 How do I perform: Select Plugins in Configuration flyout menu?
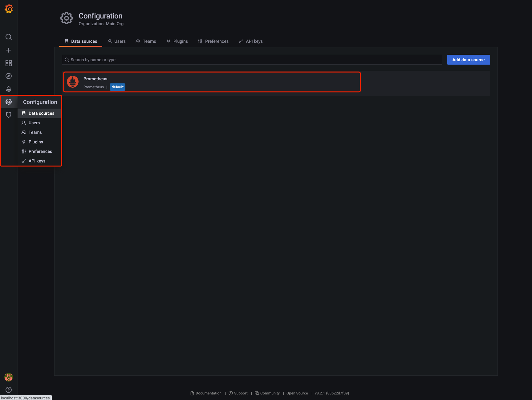[x=39, y=142]
